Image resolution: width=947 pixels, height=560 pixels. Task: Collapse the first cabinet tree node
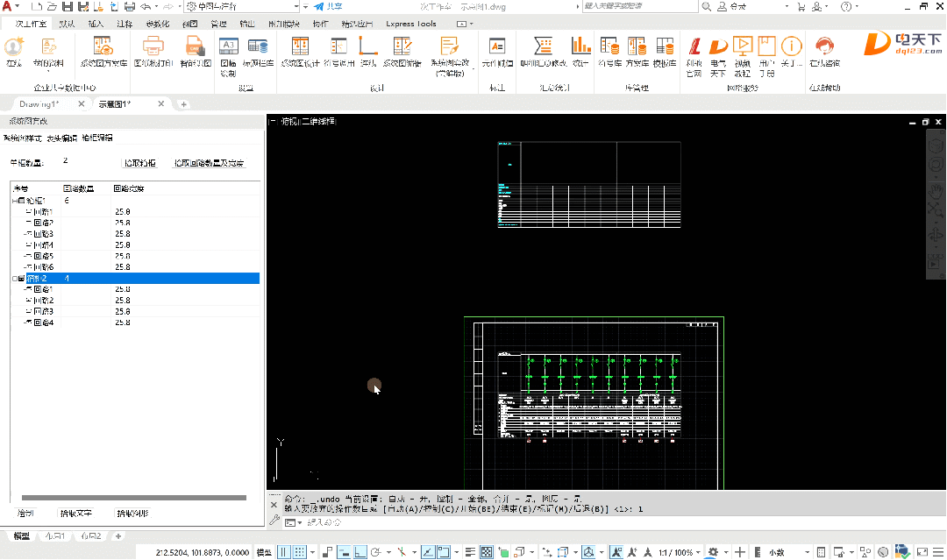point(15,201)
